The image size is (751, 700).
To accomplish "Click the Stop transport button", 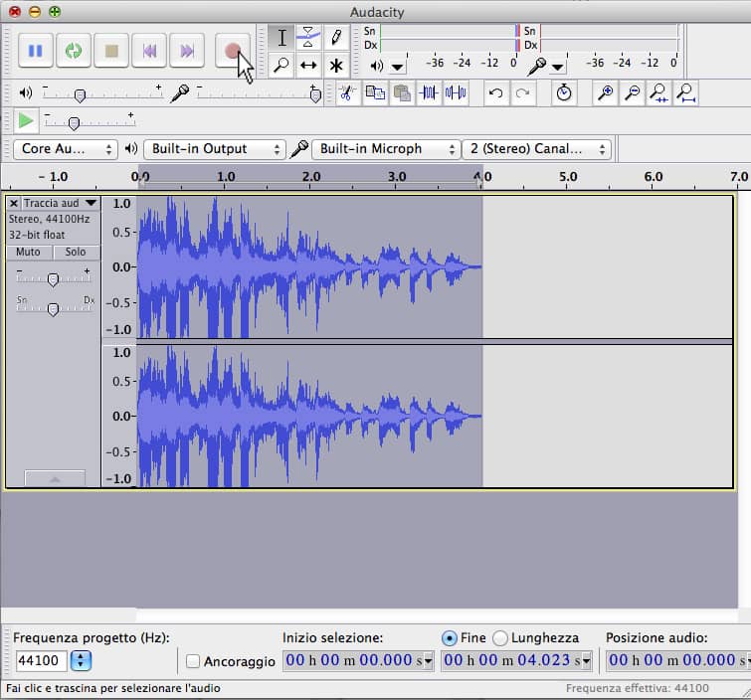I will pyautogui.click(x=111, y=51).
